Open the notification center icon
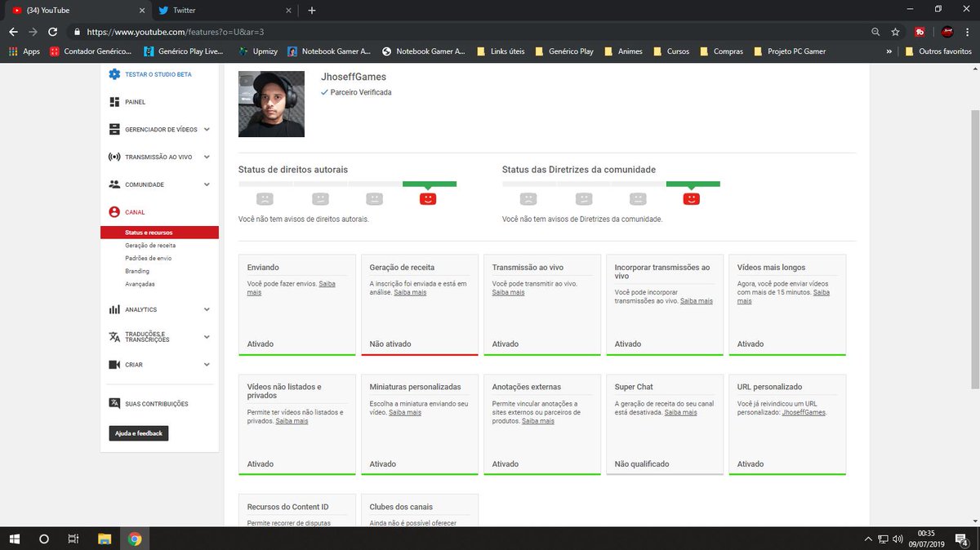This screenshot has height=550, width=980. coord(961,539)
